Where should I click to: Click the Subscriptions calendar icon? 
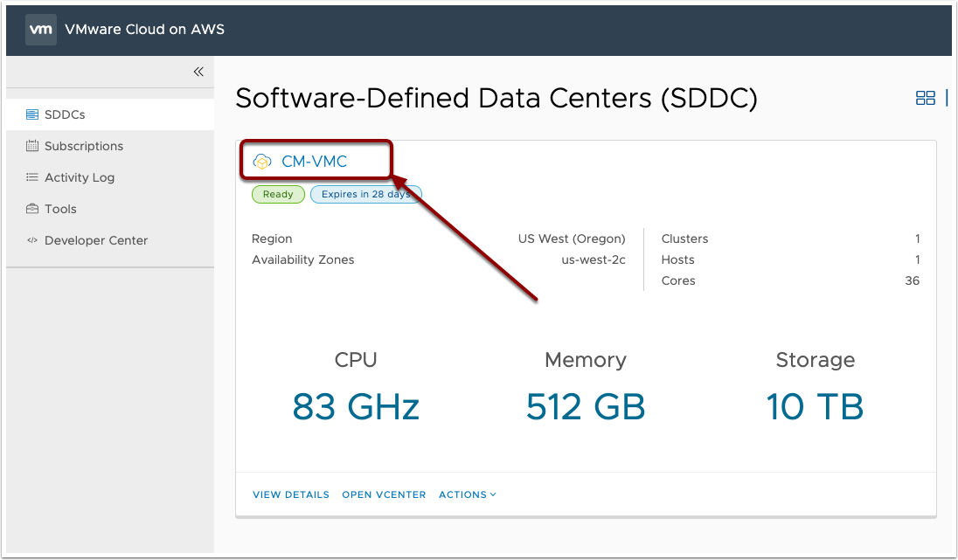click(x=32, y=146)
